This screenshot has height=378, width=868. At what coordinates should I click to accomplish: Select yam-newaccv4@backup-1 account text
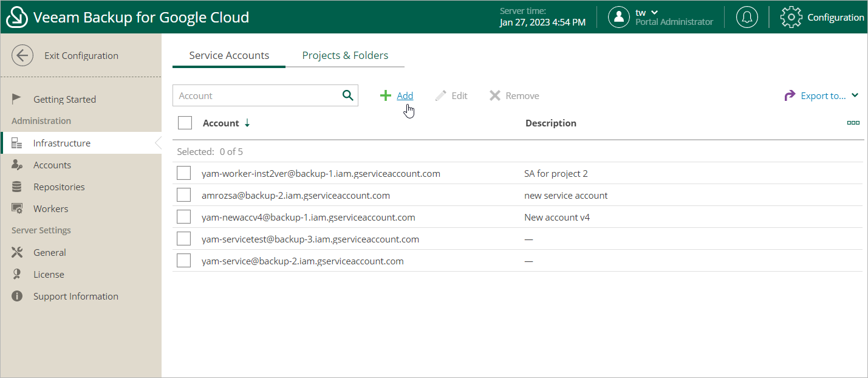click(309, 217)
